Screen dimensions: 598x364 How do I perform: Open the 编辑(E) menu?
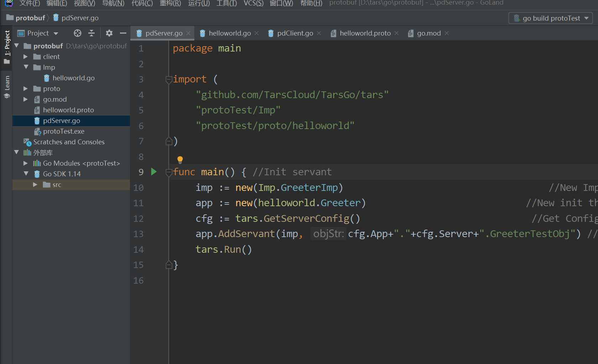tap(57, 3)
